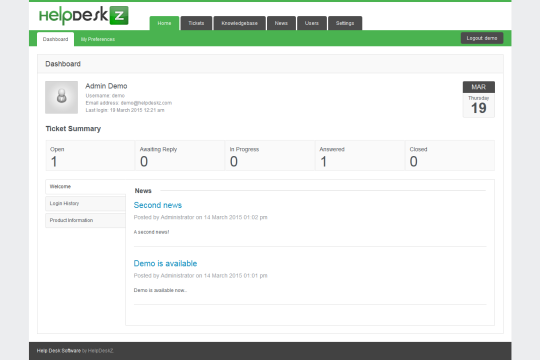This screenshot has width=540, height=360.
Task: Click the HelpDeskZ logo
Action: point(84,16)
